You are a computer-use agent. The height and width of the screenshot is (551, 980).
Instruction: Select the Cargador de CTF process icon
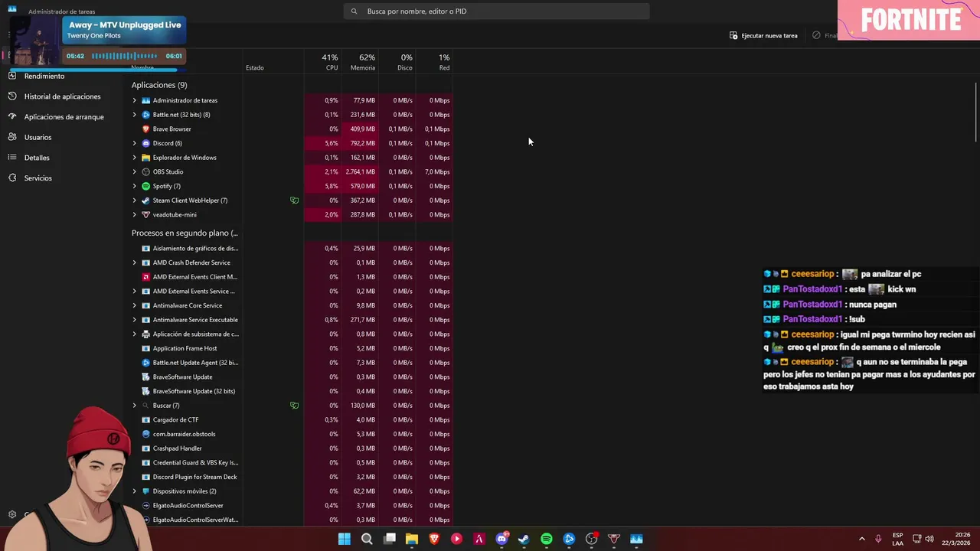coord(146,419)
